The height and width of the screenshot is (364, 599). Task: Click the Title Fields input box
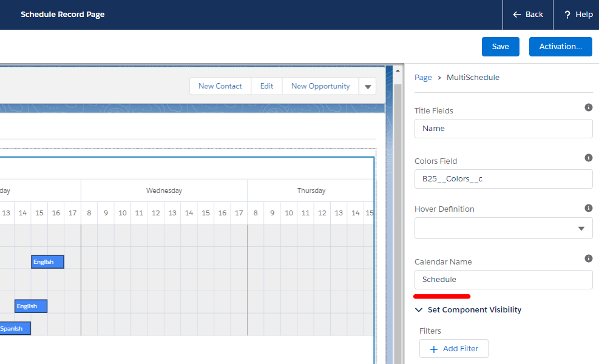[503, 129]
